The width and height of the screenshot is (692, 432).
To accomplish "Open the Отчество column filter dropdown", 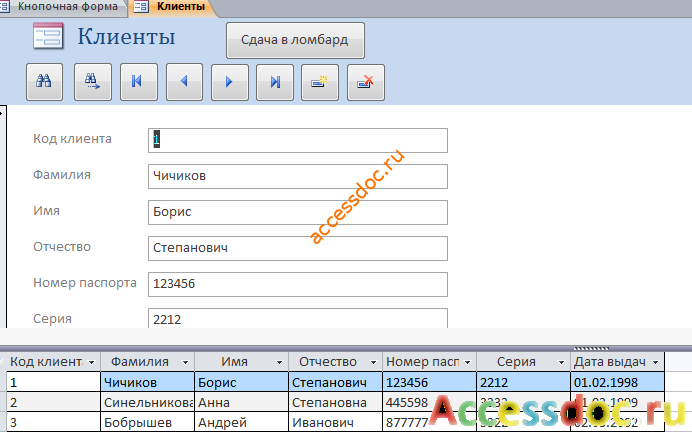I will coord(373,362).
